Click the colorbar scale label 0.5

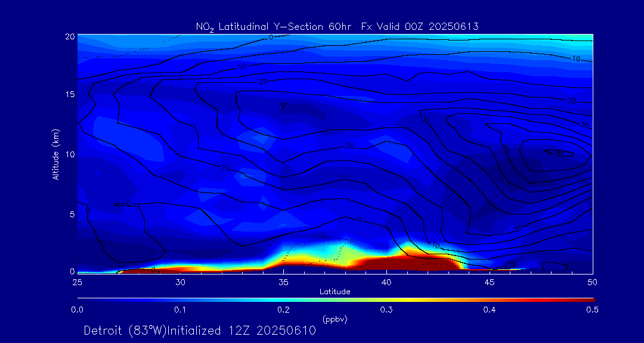[592, 310]
